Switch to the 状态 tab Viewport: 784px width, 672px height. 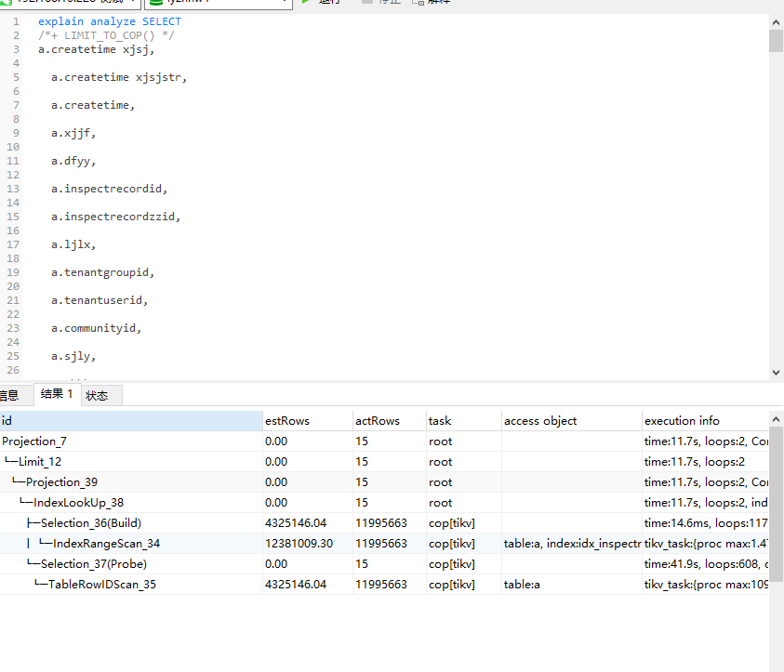(x=98, y=395)
